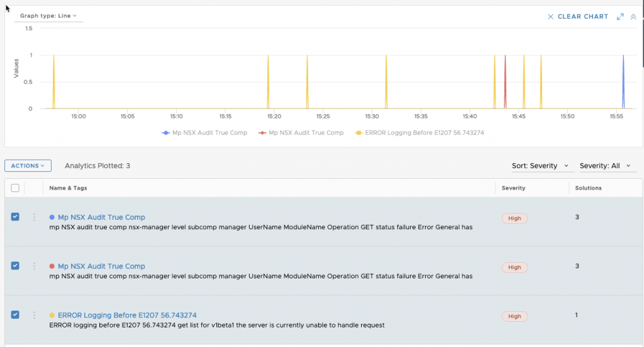This screenshot has height=347, width=644.
Task: Click the blue Mp NSX Audit legend marker
Action: (x=166, y=133)
